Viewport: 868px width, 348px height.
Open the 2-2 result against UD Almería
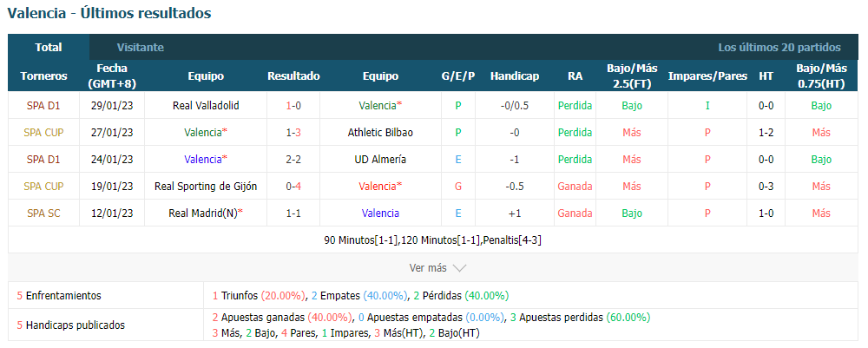293,160
